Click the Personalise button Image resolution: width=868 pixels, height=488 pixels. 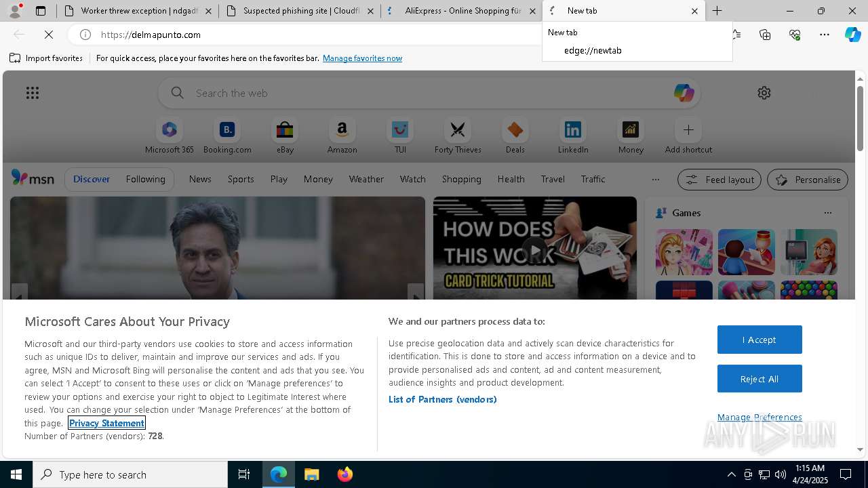coord(807,180)
